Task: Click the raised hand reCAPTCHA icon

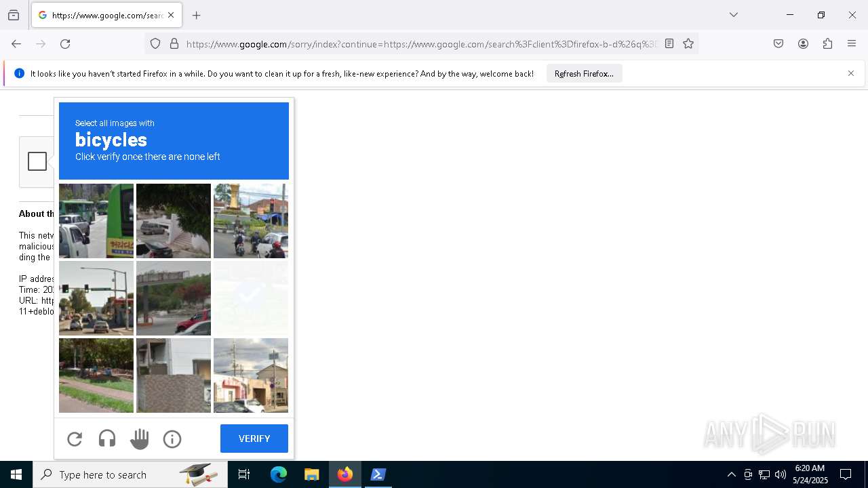Action: [140, 439]
